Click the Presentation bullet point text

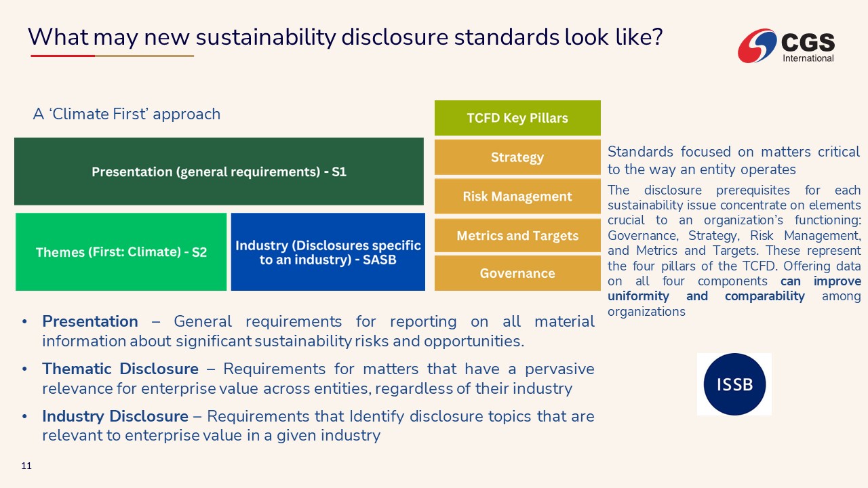click(317, 331)
